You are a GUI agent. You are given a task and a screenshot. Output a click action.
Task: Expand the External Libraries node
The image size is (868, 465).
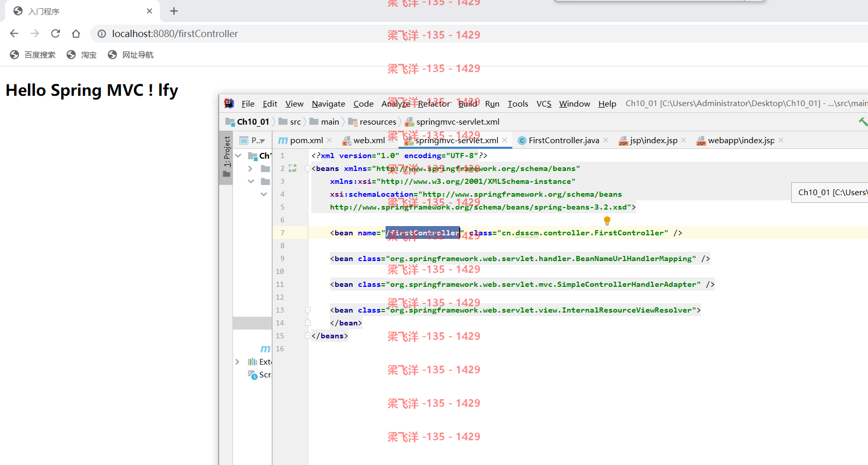click(237, 361)
